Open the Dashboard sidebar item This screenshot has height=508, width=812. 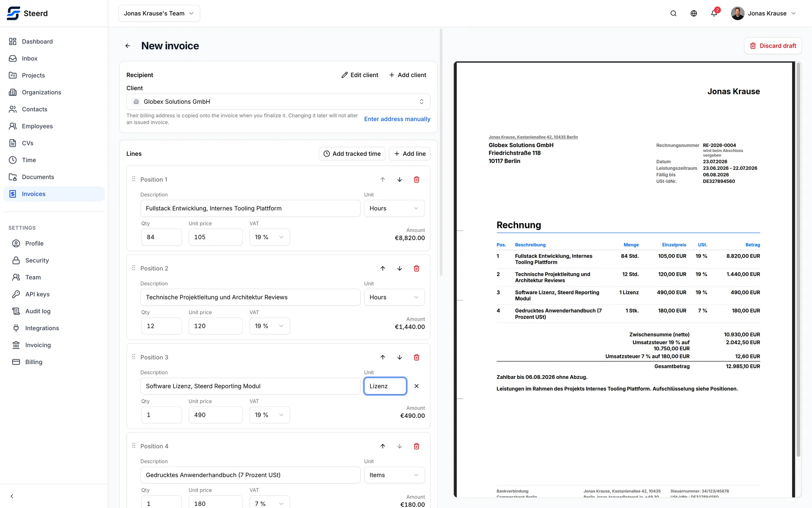(x=54, y=41)
